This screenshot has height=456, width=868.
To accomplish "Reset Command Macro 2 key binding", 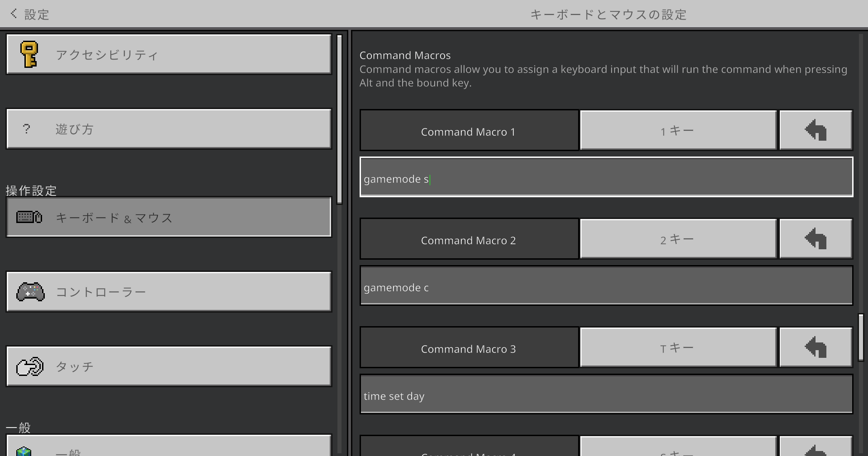I will click(x=816, y=239).
